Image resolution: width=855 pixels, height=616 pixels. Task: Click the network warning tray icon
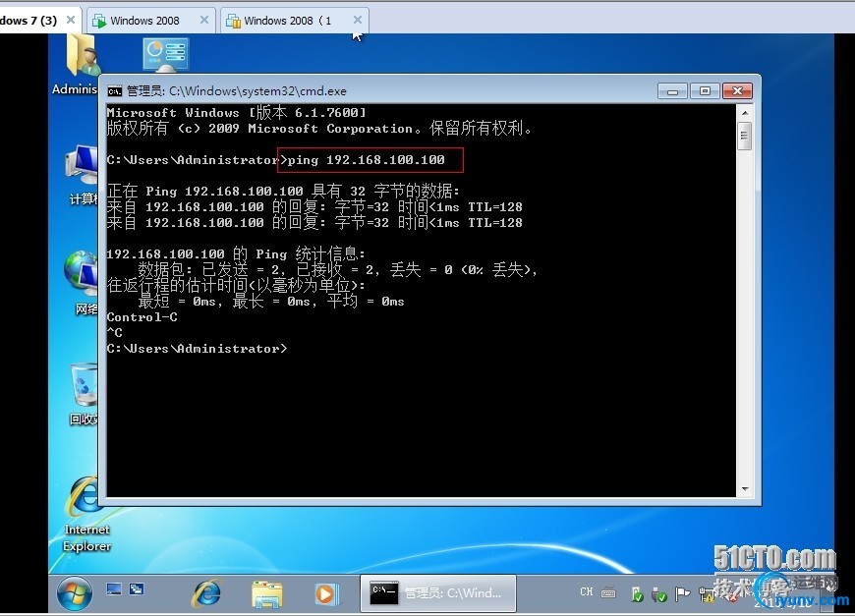tap(707, 594)
